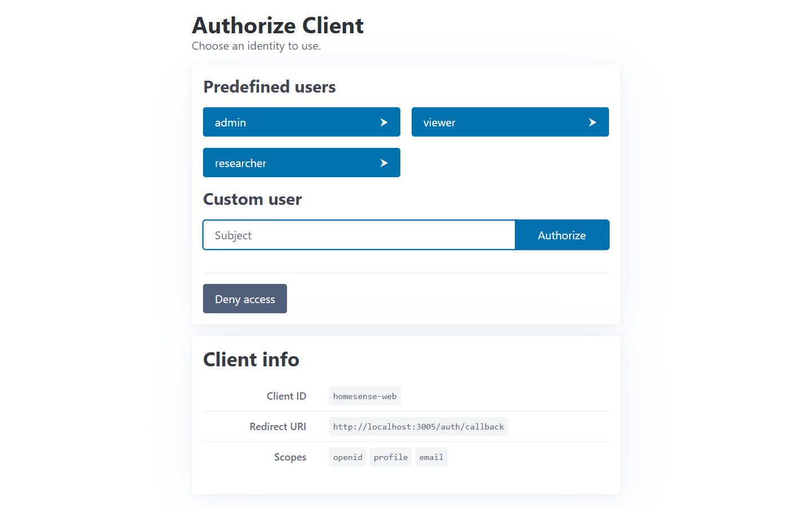Click the Custom user heading
Screen dimensions: 812x508
point(253,199)
